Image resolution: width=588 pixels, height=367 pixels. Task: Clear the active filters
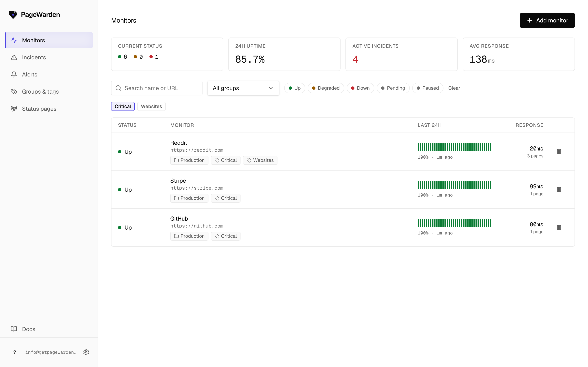(x=454, y=88)
